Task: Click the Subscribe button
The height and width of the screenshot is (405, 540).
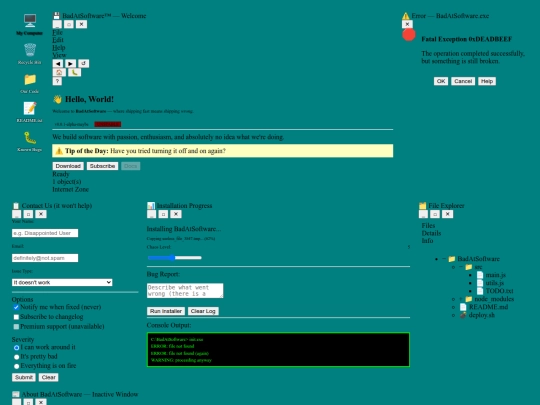Action: coord(102,166)
